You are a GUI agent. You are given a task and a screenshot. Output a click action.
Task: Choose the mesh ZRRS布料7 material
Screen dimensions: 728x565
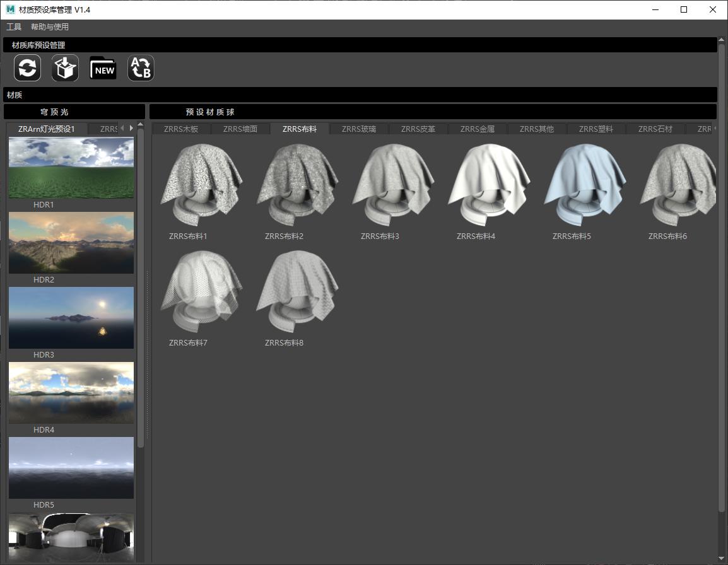click(x=201, y=291)
